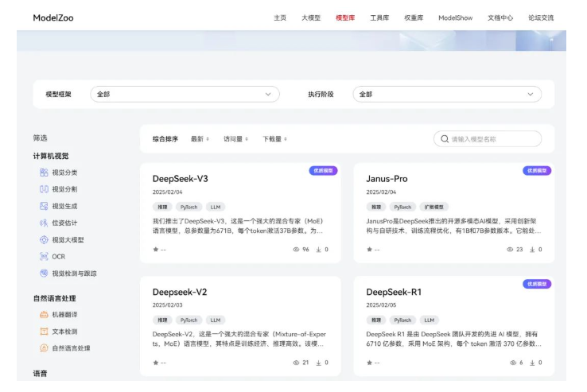Click the view count eye on DeepSeek-V3
The image size is (587, 392).
(296, 250)
